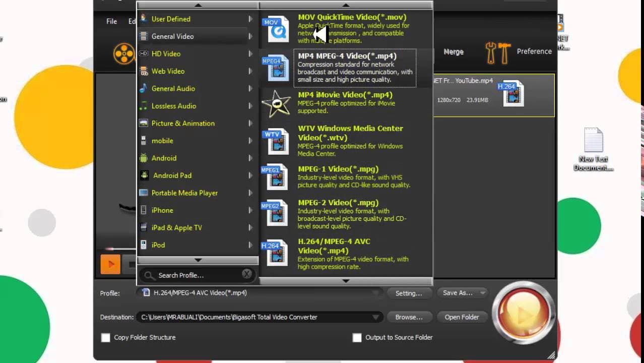Move up the category list with the top arrow
The height and width of the screenshot is (363, 644).
point(198,5)
